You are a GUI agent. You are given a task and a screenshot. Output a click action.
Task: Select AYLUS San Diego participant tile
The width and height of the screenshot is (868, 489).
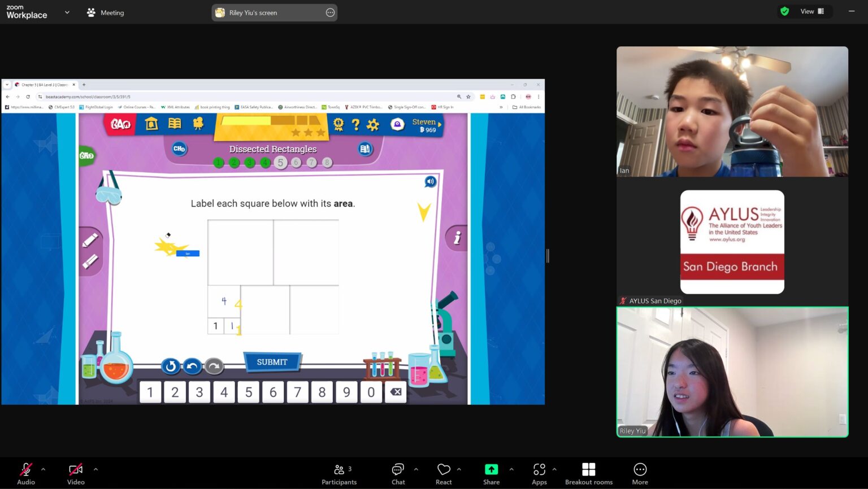(732, 242)
